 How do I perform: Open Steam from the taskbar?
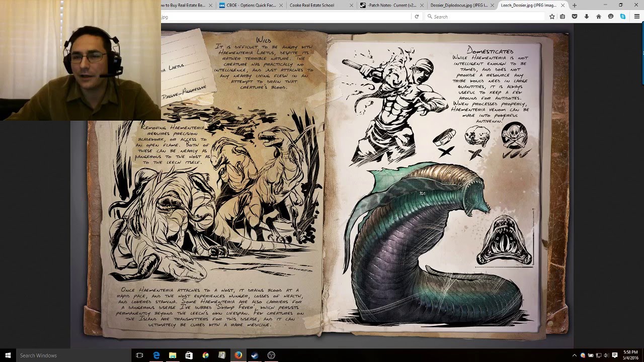[255, 355]
